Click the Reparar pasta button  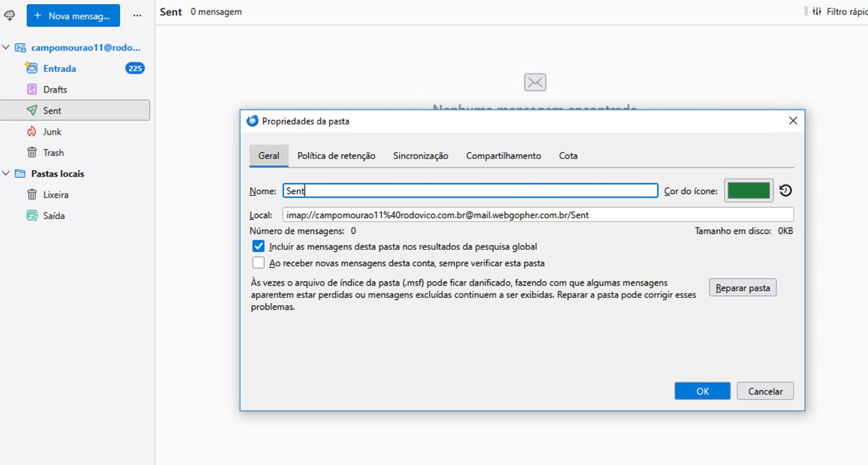point(743,288)
